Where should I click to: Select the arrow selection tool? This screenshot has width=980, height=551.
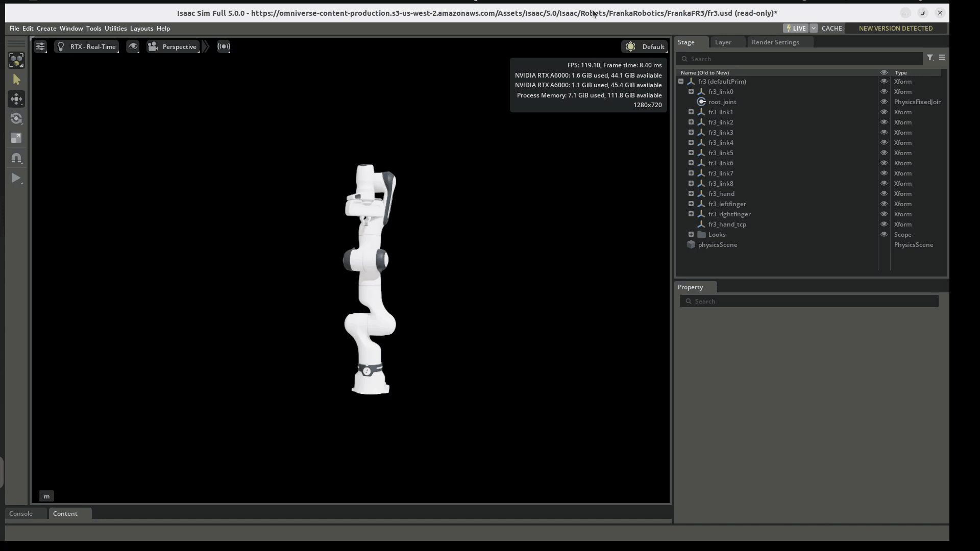(16, 80)
